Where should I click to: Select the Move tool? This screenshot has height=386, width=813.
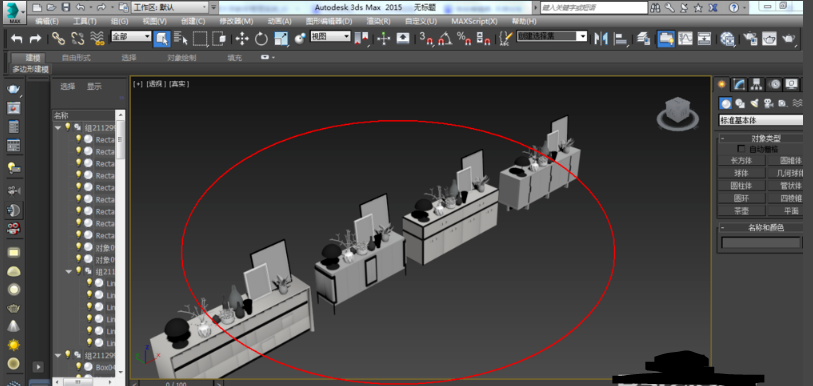pyautogui.click(x=242, y=38)
